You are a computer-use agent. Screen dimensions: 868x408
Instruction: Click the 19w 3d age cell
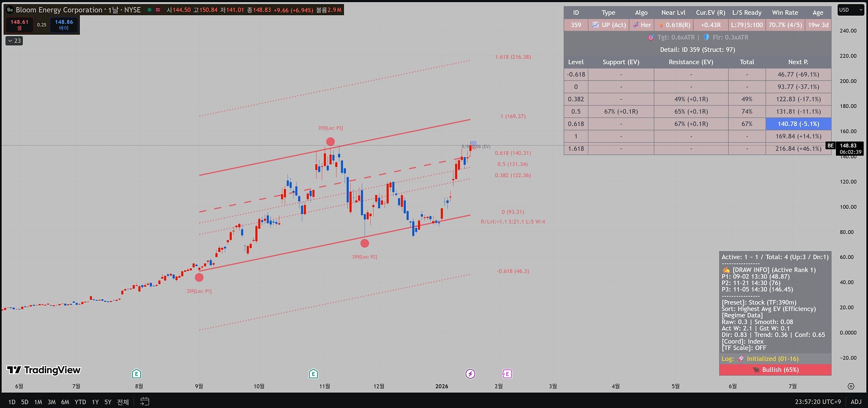818,25
